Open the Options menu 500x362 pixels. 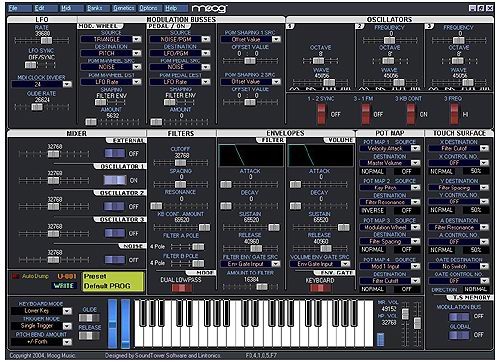[150, 8]
